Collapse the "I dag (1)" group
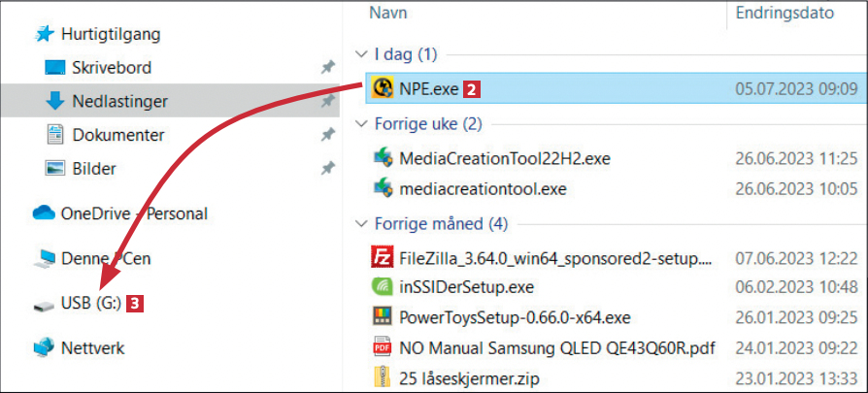Screen dimensions: 868x393 pos(361,54)
